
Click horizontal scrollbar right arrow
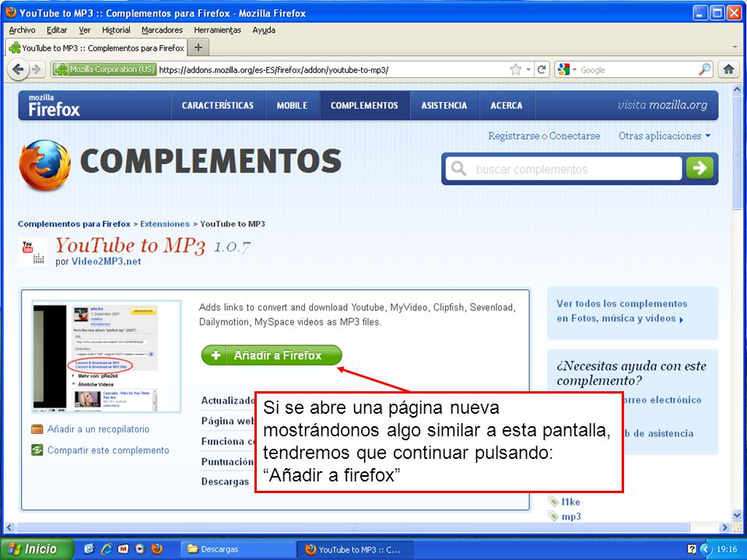pos(724,527)
